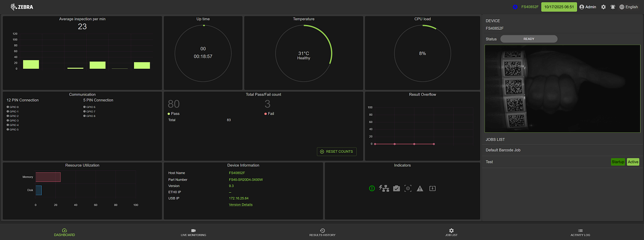644x240 pixels.
Task: Open settings via the gear icon
Action: pyautogui.click(x=603, y=7)
